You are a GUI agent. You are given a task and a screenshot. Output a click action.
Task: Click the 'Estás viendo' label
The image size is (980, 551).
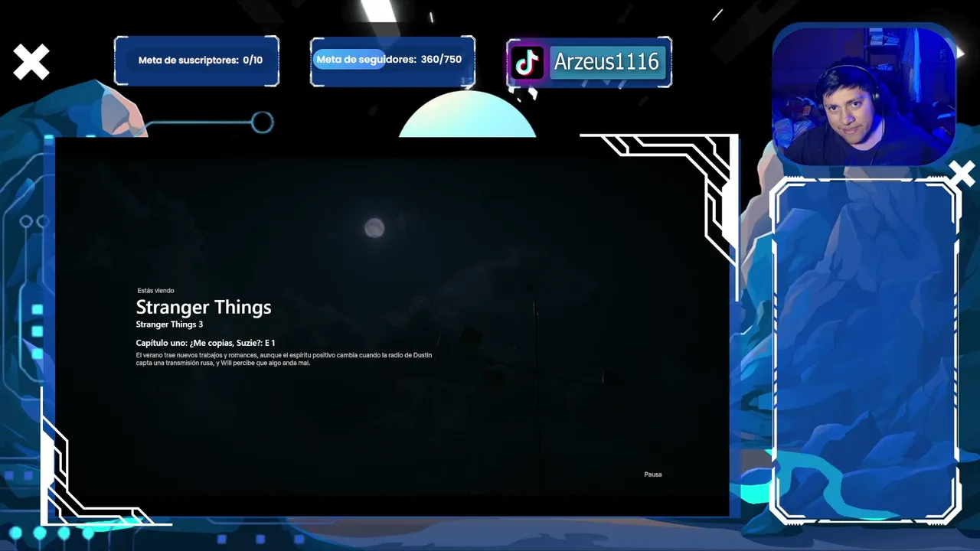point(155,291)
